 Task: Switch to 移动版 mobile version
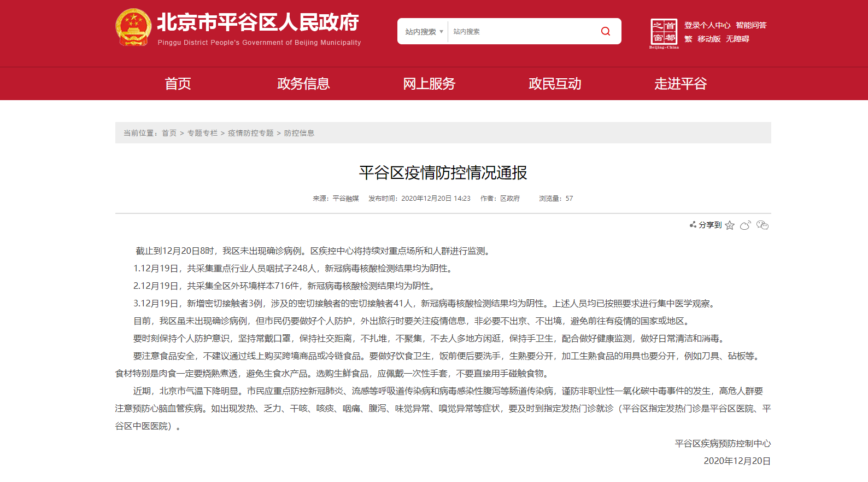(709, 39)
